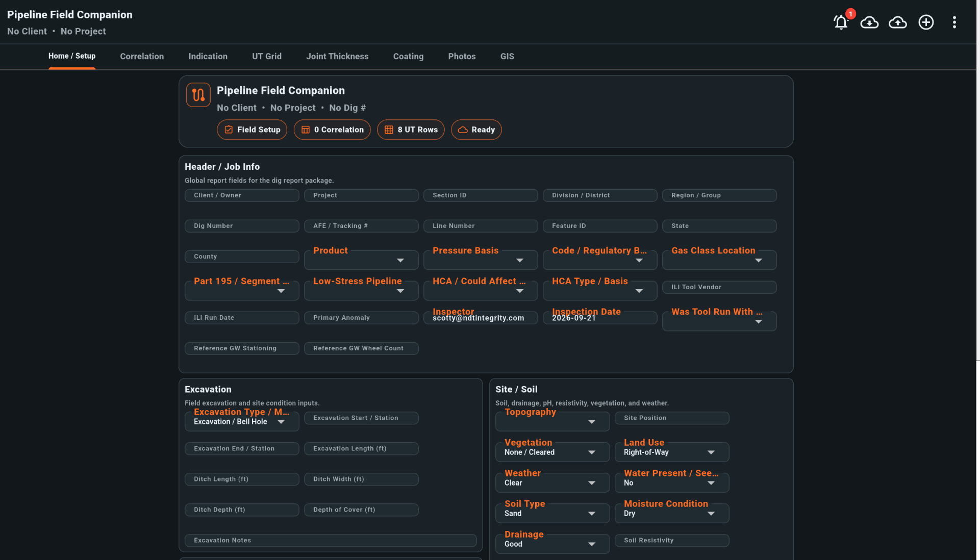Viewport: 980px width, 560px height.
Task: Expand the Product dropdown
Action: [x=361, y=260]
